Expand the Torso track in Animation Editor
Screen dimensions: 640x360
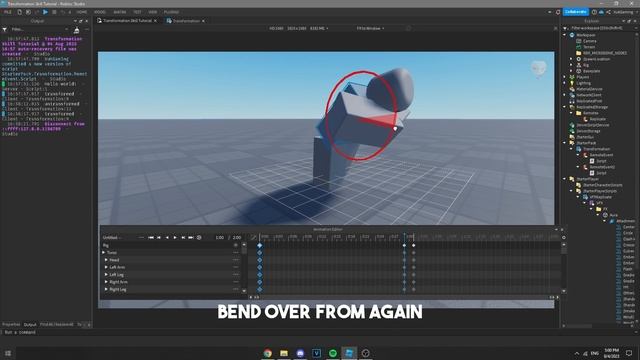103,253
